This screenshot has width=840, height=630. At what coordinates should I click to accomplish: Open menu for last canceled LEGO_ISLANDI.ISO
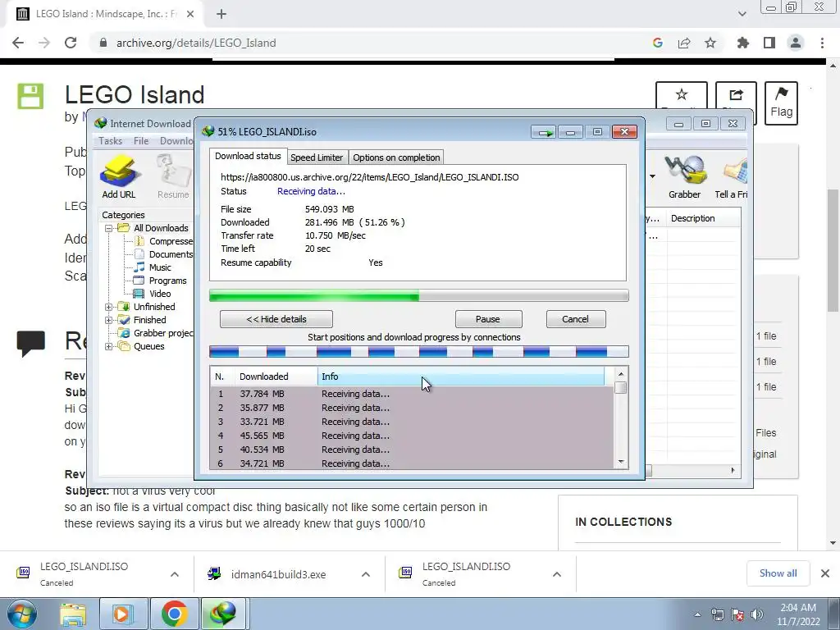tap(557, 574)
